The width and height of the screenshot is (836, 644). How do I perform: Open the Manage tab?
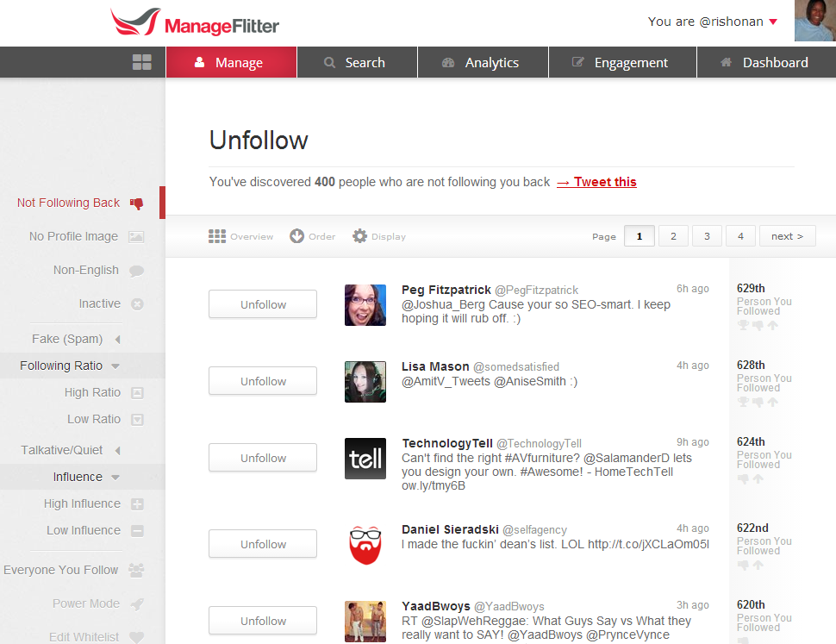pyautogui.click(x=231, y=62)
